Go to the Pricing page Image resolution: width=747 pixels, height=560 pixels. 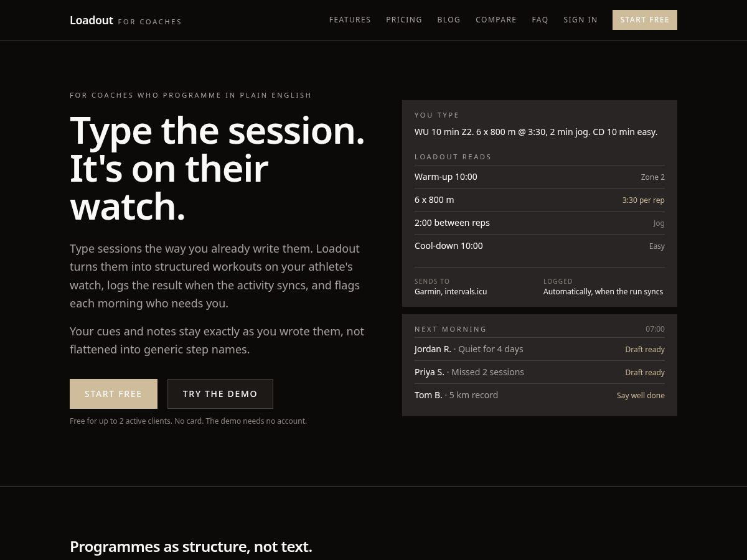click(404, 20)
